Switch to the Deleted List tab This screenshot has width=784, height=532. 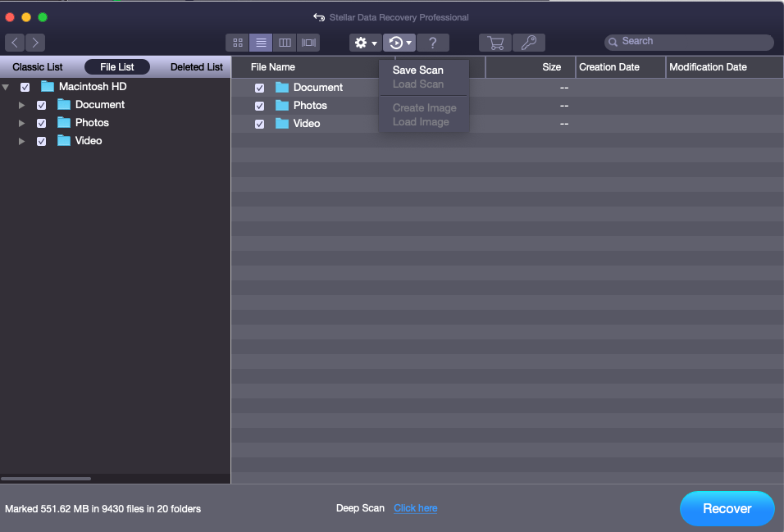coord(196,67)
